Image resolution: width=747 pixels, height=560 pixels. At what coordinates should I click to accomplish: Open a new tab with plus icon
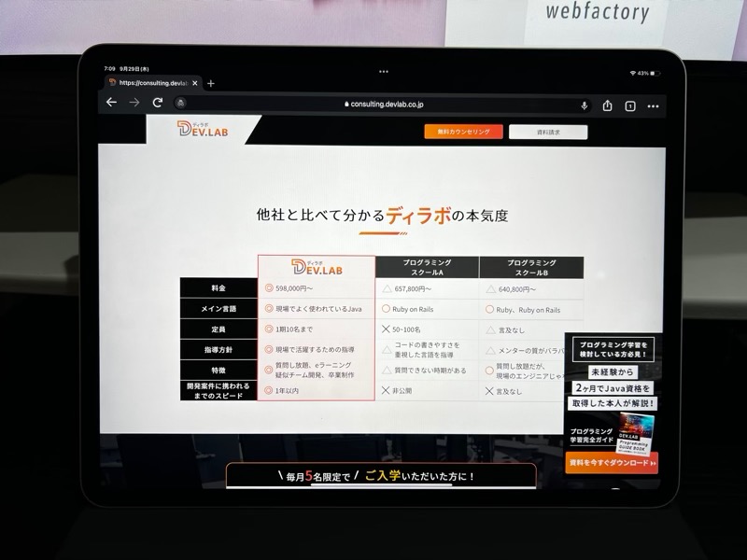click(211, 83)
